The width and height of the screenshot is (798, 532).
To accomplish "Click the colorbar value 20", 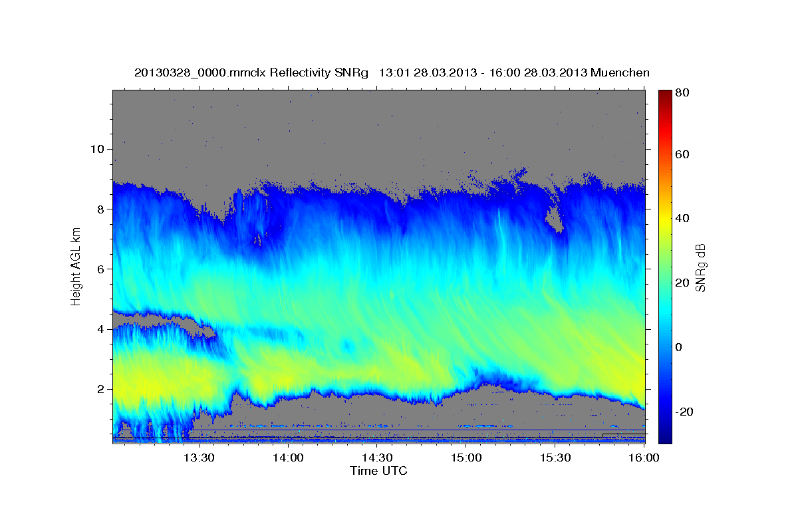I will pos(682,283).
